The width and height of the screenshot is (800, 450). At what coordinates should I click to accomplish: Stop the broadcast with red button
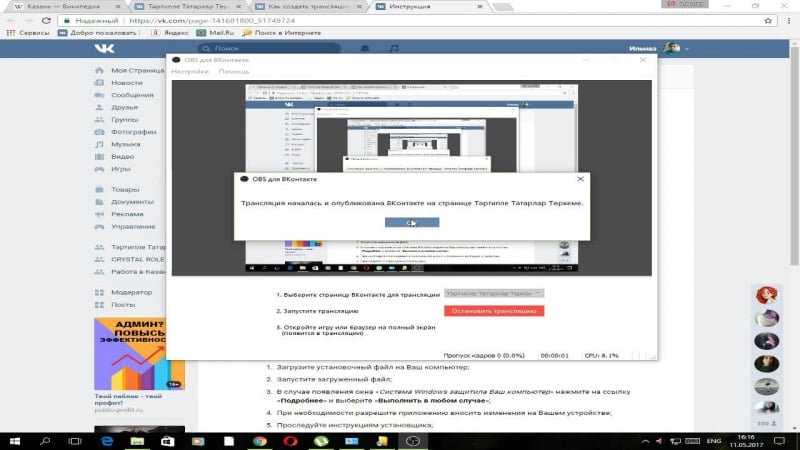pos(494,311)
